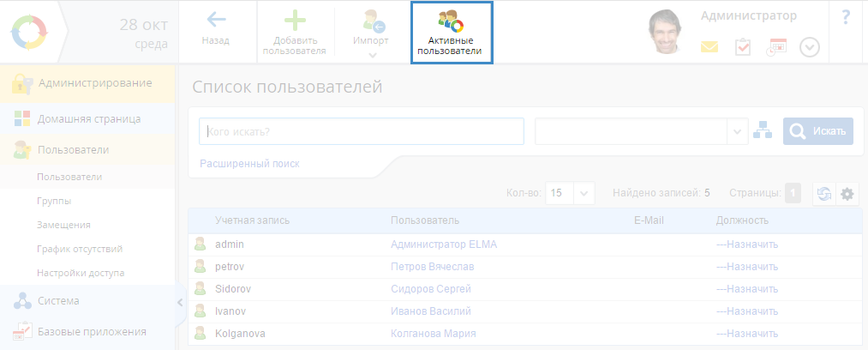Focus the Кого искать search field
The width and height of the screenshot is (868, 350).
coord(362,131)
